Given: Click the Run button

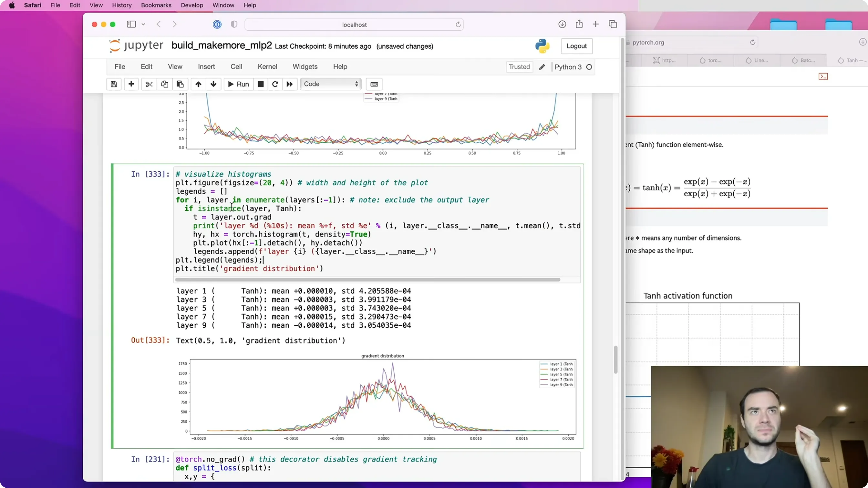Looking at the screenshot, I should tap(238, 84).
